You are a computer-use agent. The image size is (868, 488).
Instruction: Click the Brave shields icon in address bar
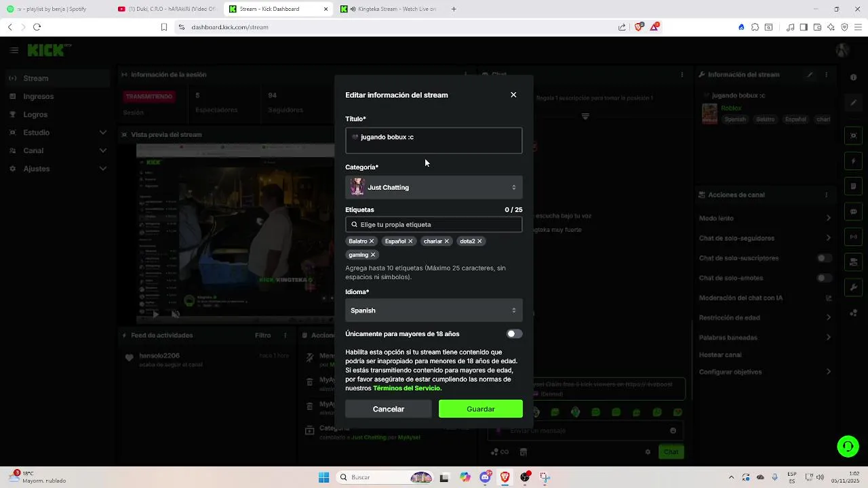[639, 27]
